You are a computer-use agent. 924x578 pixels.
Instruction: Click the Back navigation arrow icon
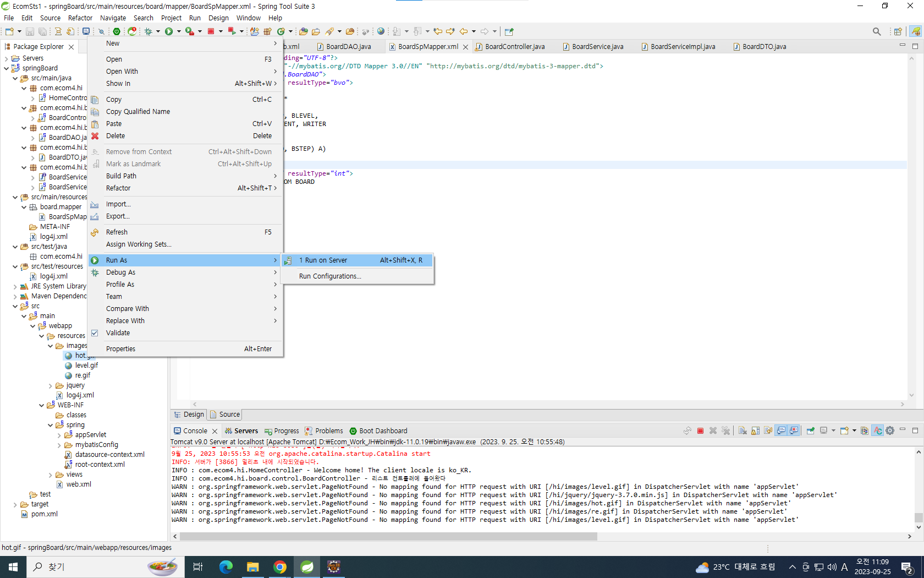point(464,31)
